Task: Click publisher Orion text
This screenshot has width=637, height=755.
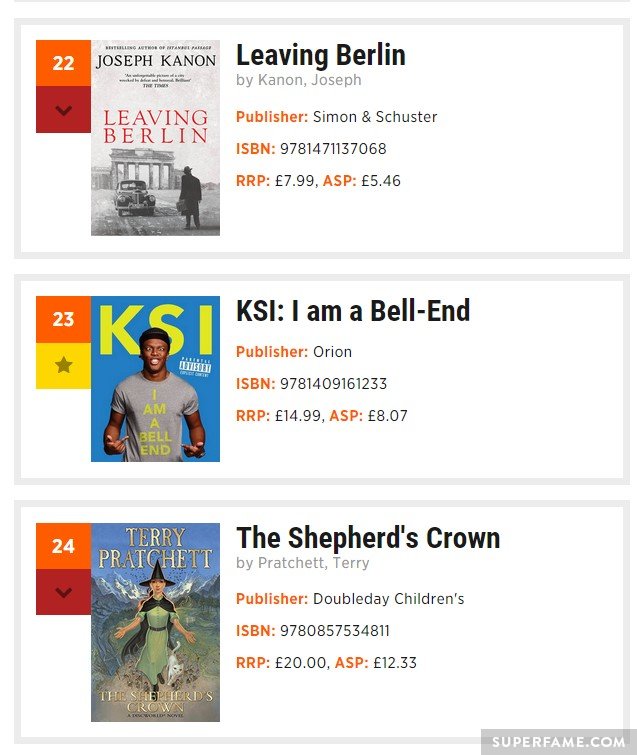Action: click(x=332, y=352)
